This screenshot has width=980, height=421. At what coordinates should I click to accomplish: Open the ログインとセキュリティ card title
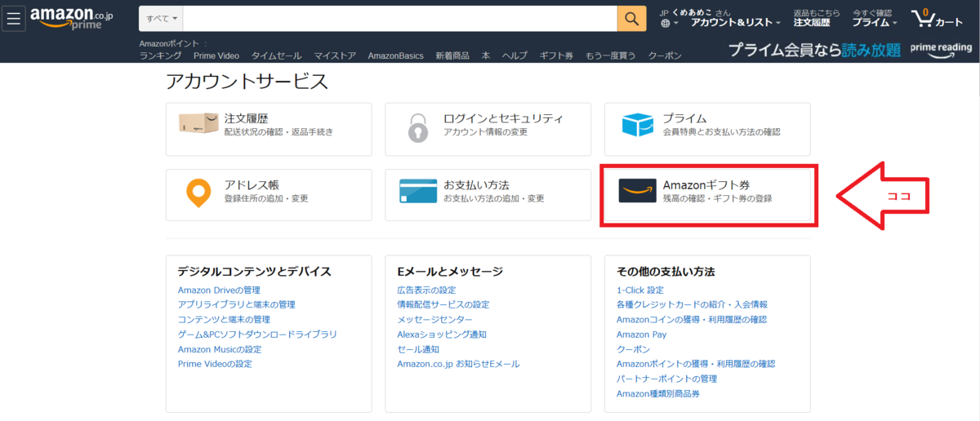coord(503,117)
